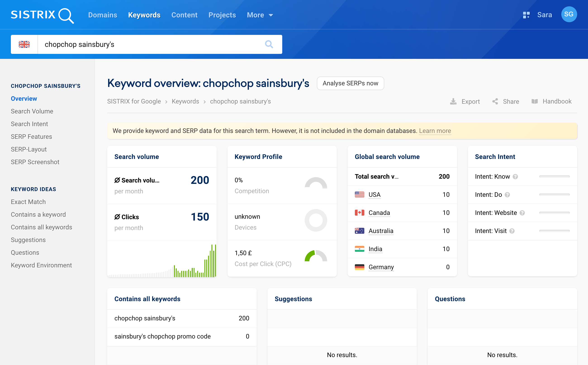Click the Contains all keywords card heading

pyautogui.click(x=147, y=299)
